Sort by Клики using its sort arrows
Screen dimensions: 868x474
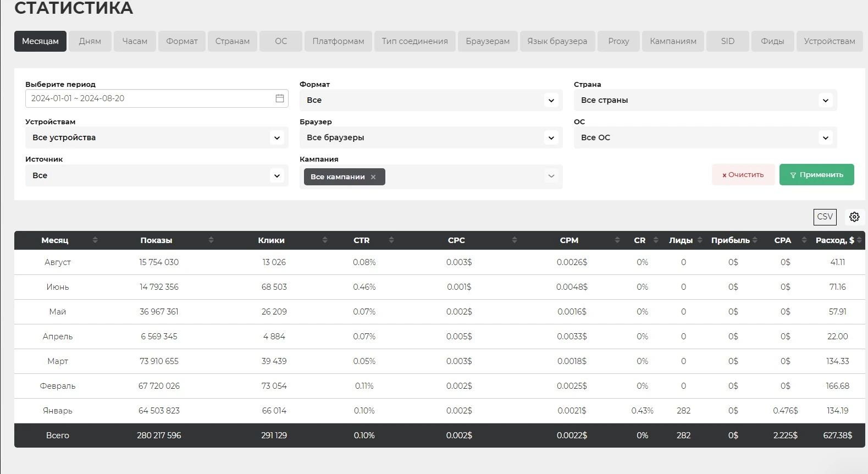pyautogui.click(x=325, y=240)
